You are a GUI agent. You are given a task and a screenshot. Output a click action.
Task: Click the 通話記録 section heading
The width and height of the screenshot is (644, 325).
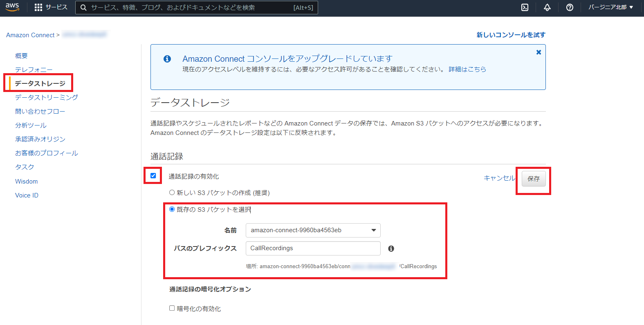tap(167, 157)
